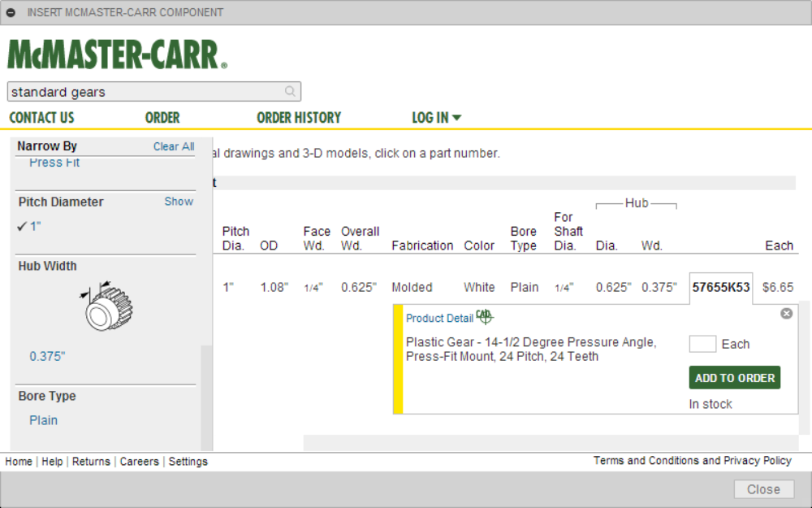Click the Overall Wd. column header
812x508 pixels.
pyautogui.click(x=360, y=238)
